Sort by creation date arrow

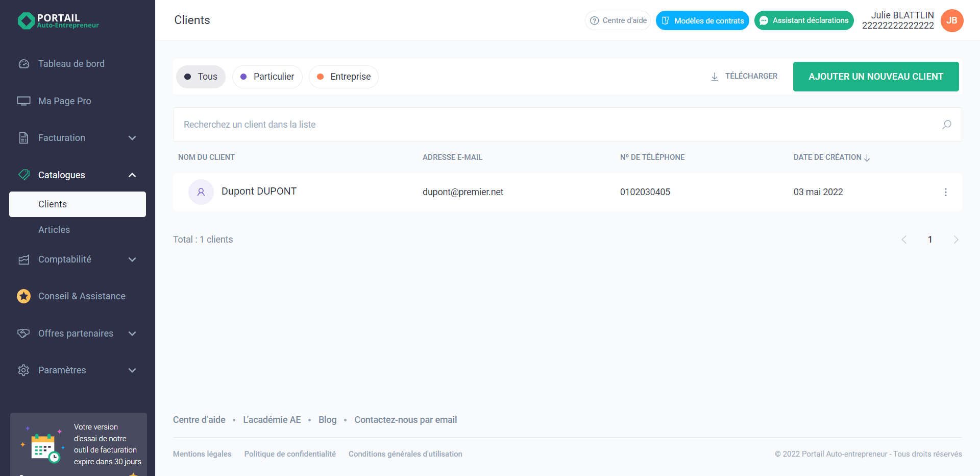[867, 158]
